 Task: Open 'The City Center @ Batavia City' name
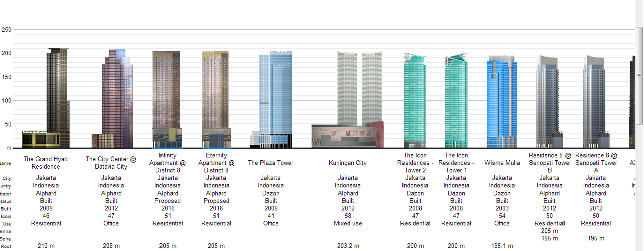(111, 163)
